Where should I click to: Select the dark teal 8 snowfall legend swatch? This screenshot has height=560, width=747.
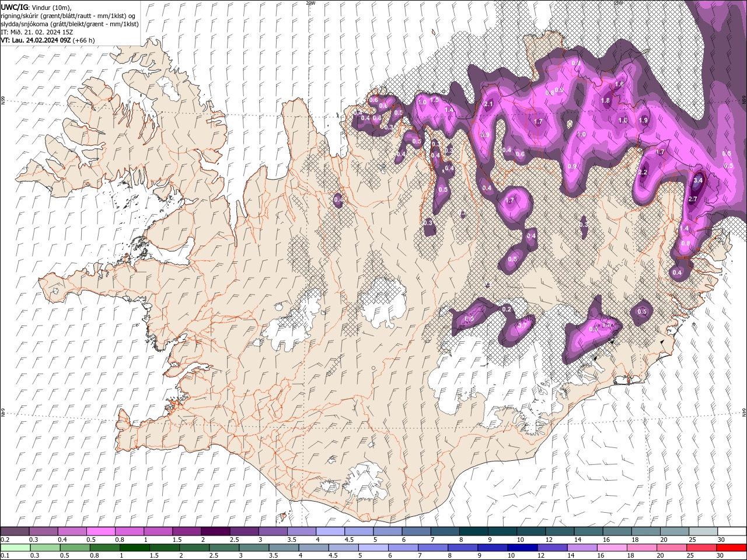[x=473, y=531]
